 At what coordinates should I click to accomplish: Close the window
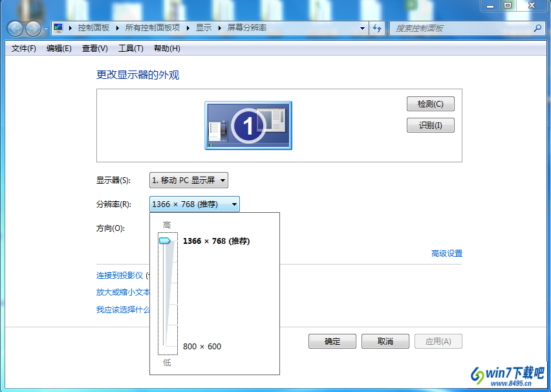[532, 6]
